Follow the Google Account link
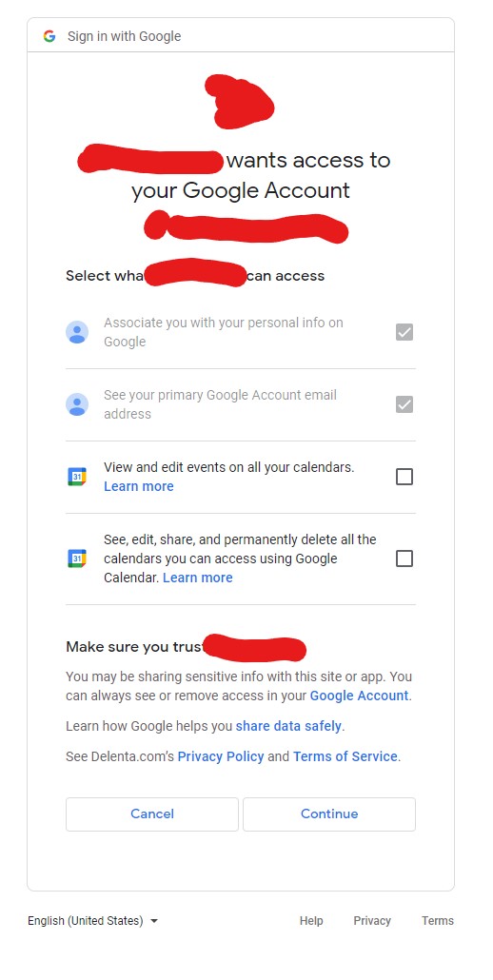This screenshot has height=980, width=493. pyautogui.click(x=360, y=695)
